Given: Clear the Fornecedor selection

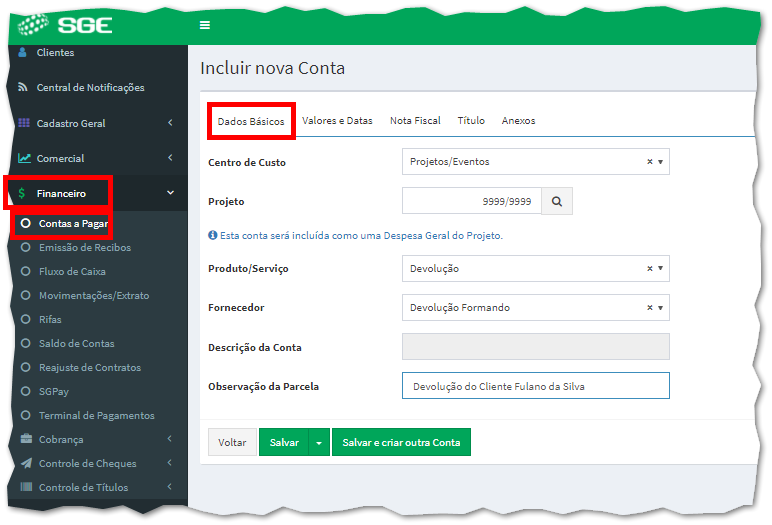Looking at the screenshot, I should click(x=649, y=307).
